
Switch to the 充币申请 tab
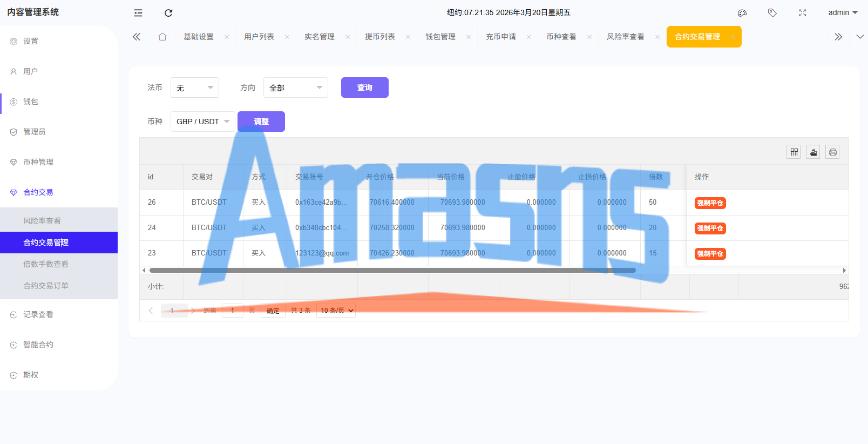coord(501,37)
